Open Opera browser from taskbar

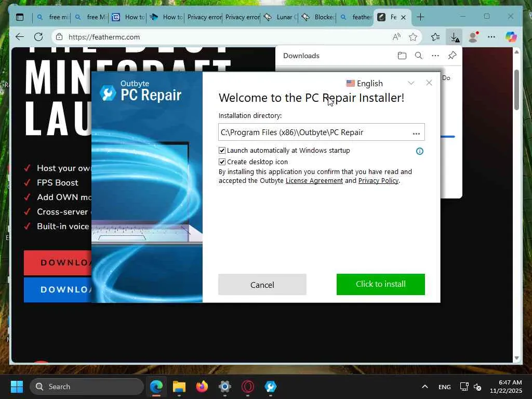(248, 387)
